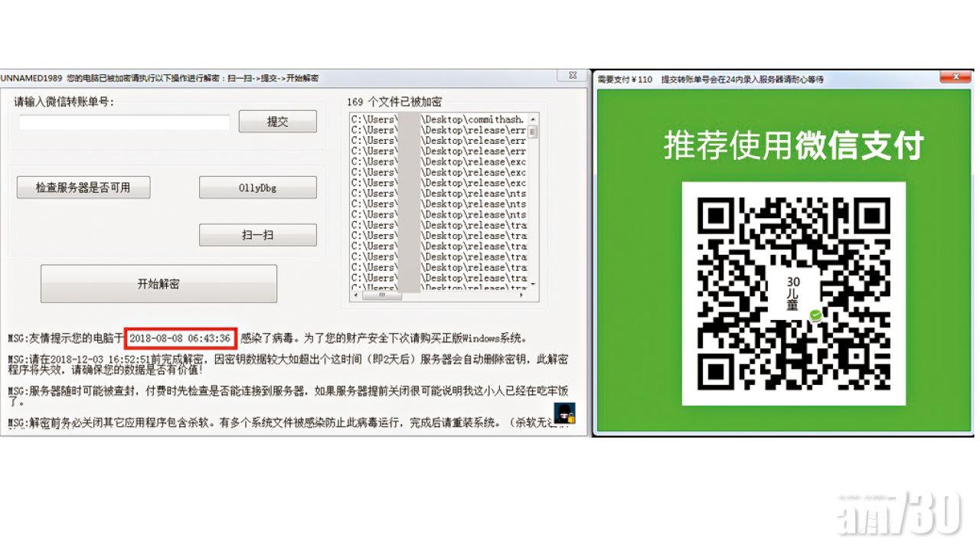Click the down arrow of the file list scrollbar
Screen dimensions: 980x551
pos(532,284)
